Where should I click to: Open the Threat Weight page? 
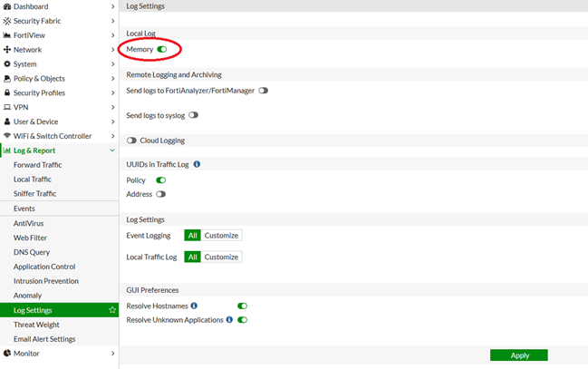(36, 325)
